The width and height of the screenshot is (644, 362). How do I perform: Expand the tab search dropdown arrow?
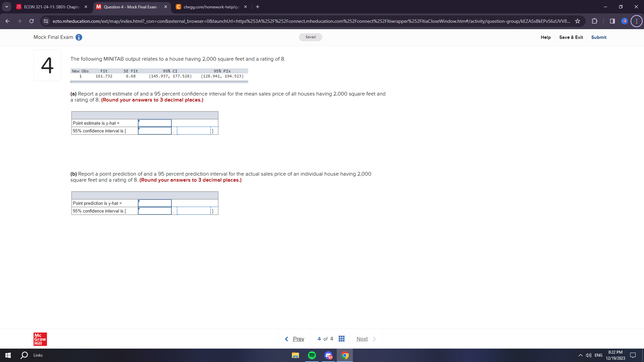click(6, 7)
